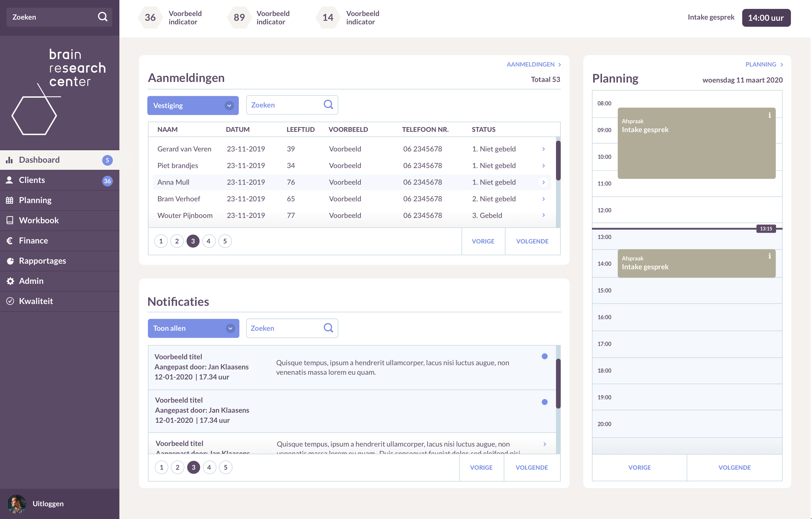Image resolution: width=812 pixels, height=519 pixels.
Task: Click the Aanmeldingen table scrollbar thumb
Action: coord(558,160)
